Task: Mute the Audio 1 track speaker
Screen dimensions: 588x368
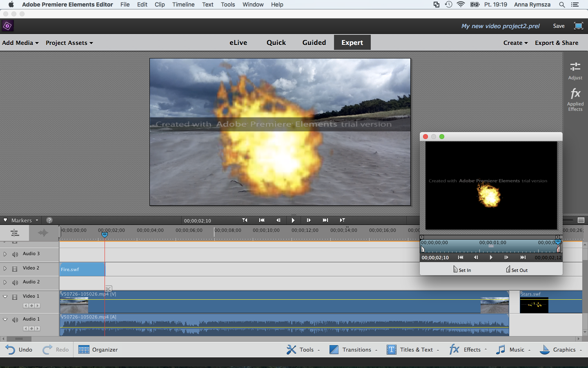Action: click(x=15, y=320)
